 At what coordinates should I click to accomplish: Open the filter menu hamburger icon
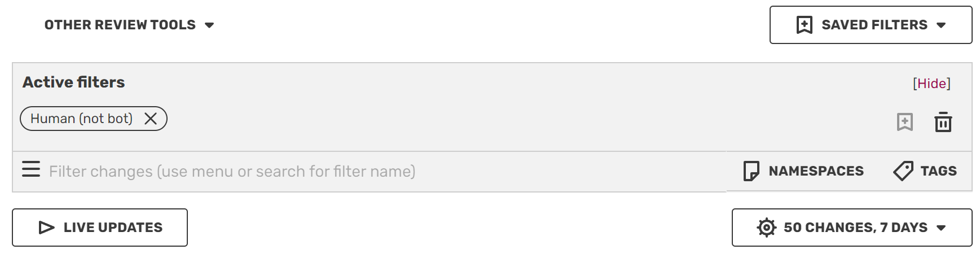tap(31, 169)
